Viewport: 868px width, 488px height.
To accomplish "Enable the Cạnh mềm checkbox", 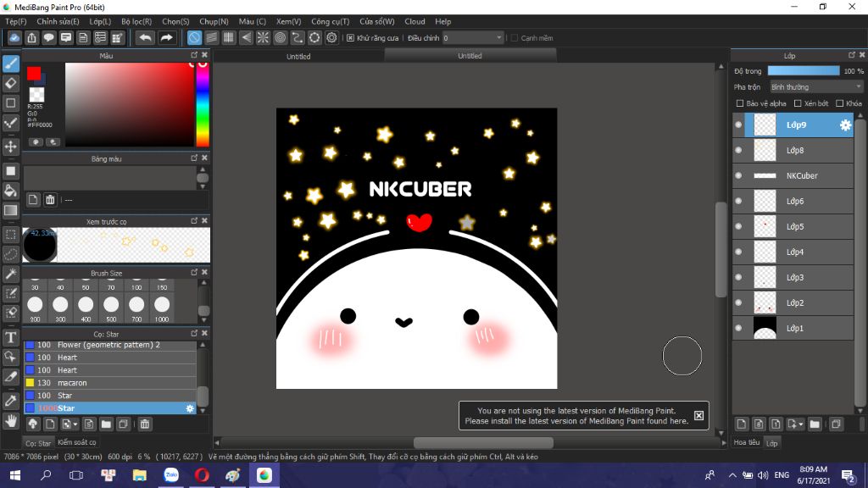I will tap(515, 38).
